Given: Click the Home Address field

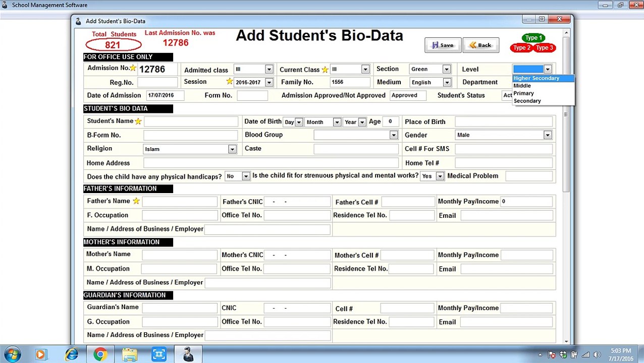Looking at the screenshot, I should click(271, 163).
